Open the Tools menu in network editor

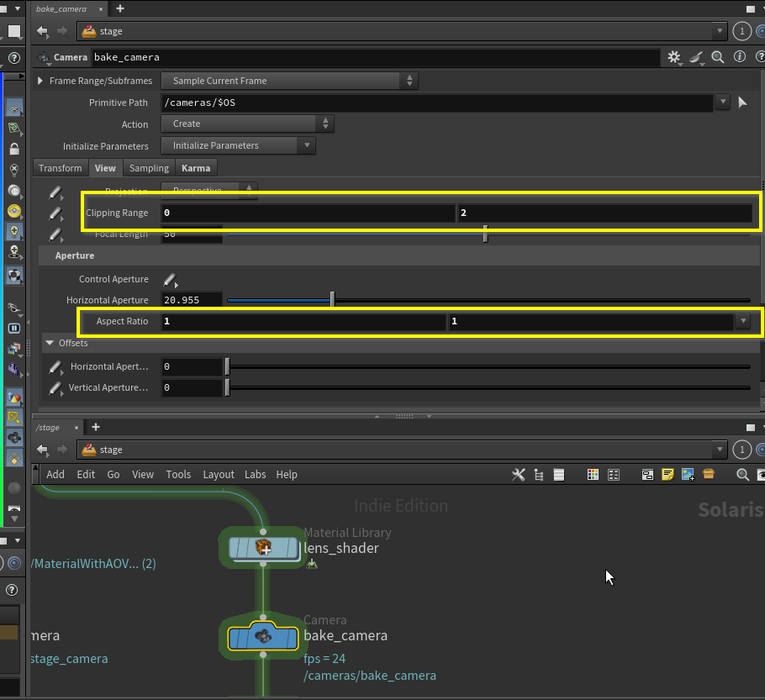[x=178, y=475]
